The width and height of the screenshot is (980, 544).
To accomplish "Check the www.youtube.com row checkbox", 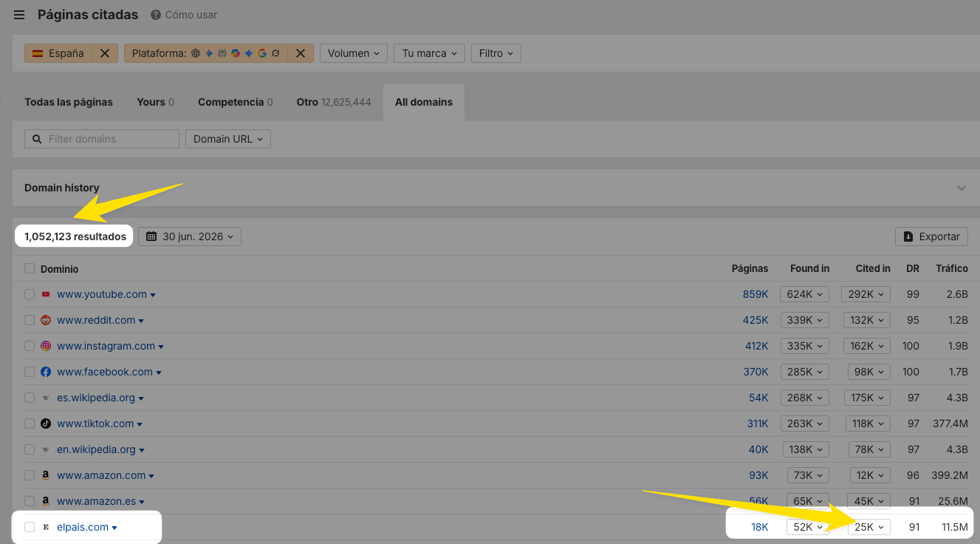I will [30, 294].
